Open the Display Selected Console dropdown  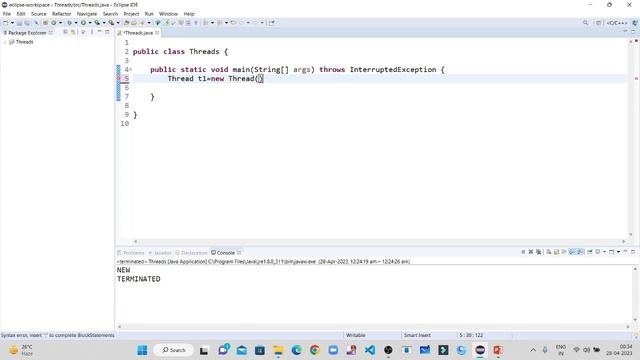[604, 252]
